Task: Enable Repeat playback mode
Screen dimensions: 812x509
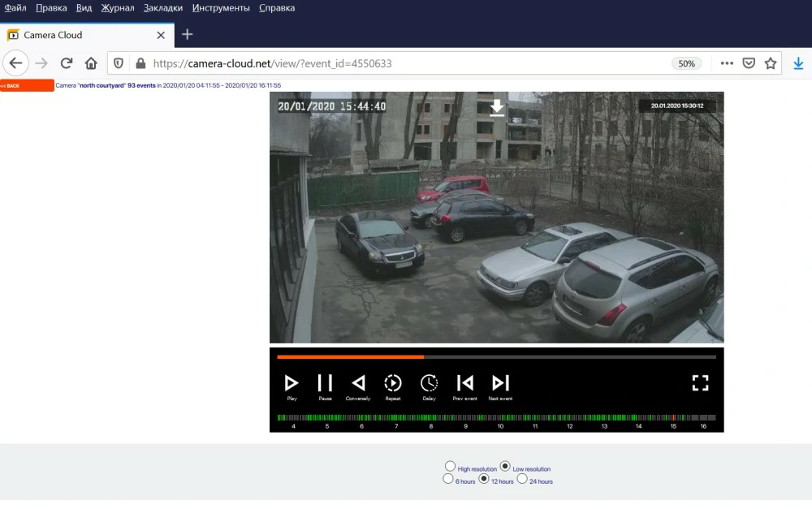Action: tap(393, 383)
